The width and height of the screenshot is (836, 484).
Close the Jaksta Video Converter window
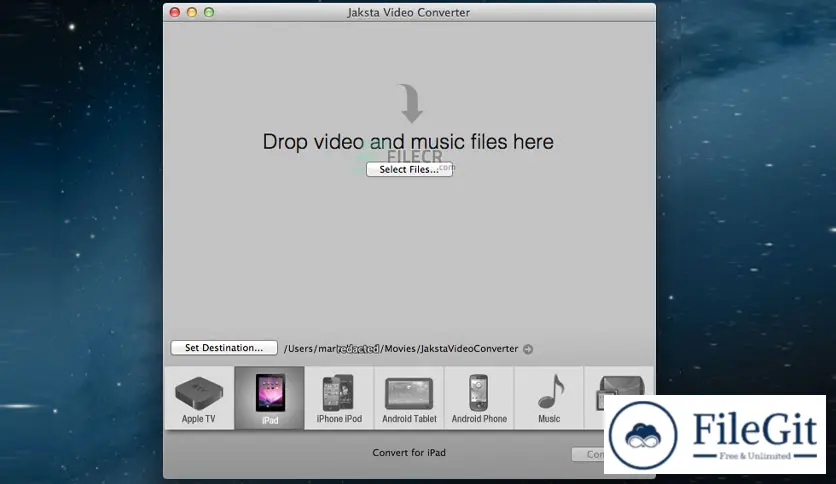175,12
